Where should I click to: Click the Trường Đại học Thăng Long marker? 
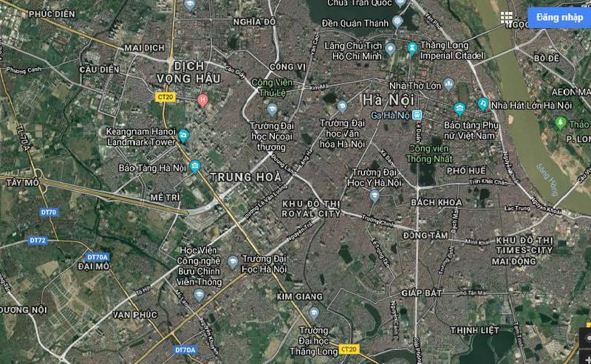pyautogui.click(x=314, y=314)
